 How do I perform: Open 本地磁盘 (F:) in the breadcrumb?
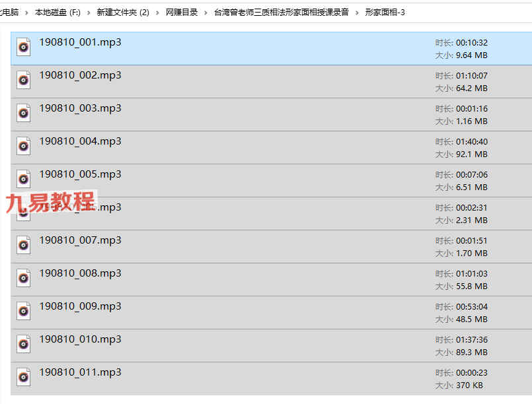(57, 13)
